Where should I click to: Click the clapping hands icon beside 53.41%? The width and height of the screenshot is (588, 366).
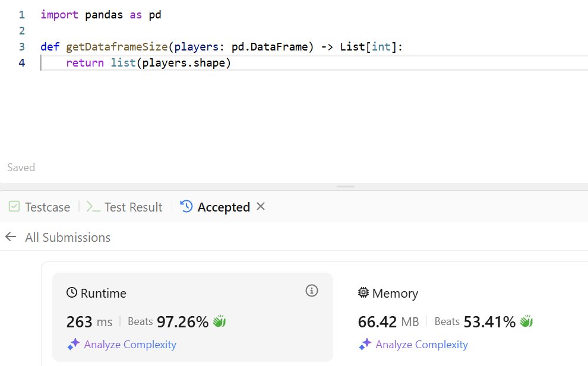coord(526,321)
